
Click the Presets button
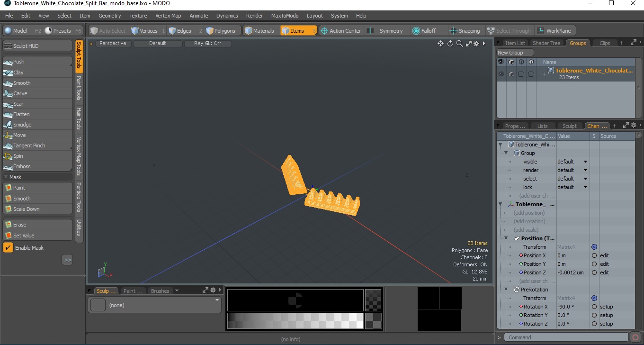click(63, 31)
